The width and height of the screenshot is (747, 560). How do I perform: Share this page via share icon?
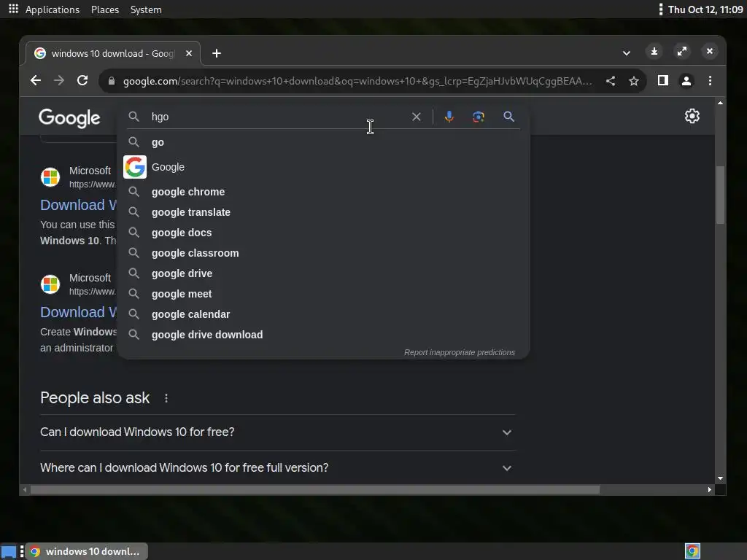tap(611, 81)
